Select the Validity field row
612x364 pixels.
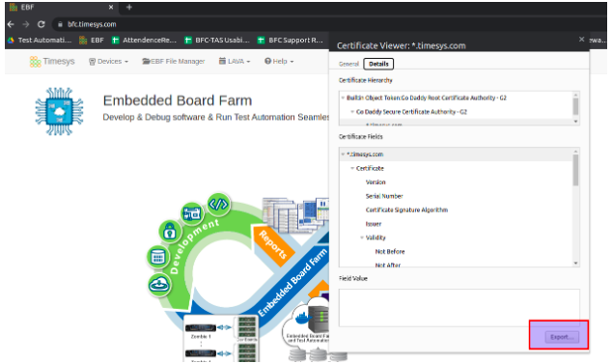(x=376, y=238)
